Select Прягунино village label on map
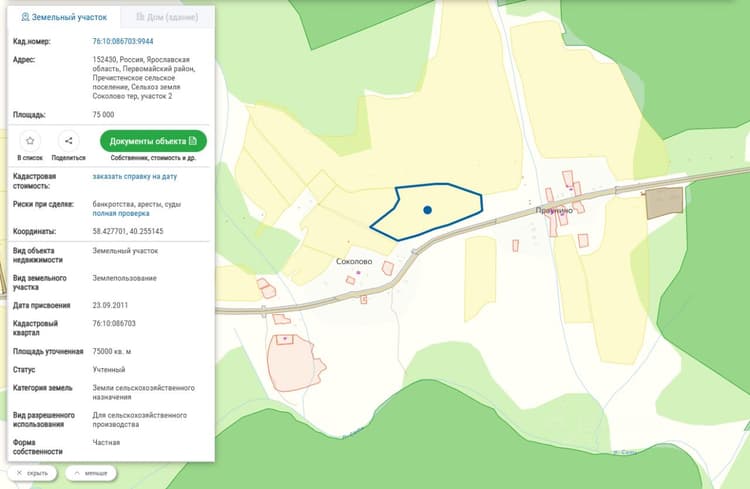 pyautogui.click(x=554, y=210)
